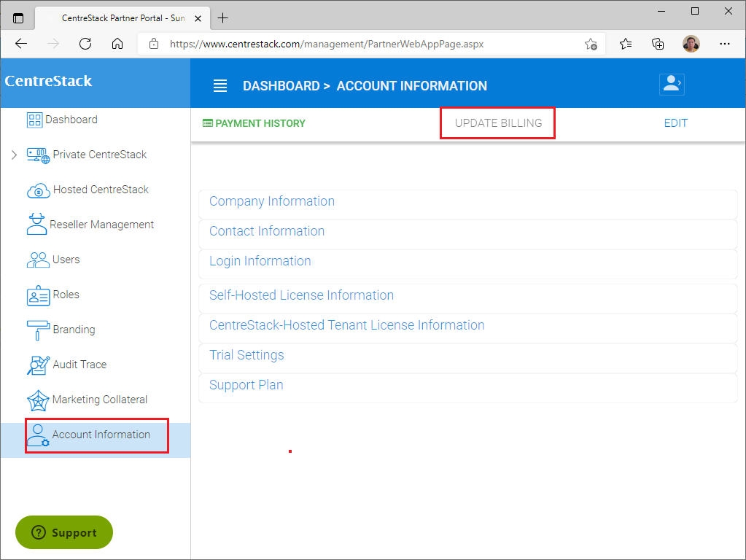Open browser Settings and more menu
The image size is (746, 560).
tap(725, 44)
